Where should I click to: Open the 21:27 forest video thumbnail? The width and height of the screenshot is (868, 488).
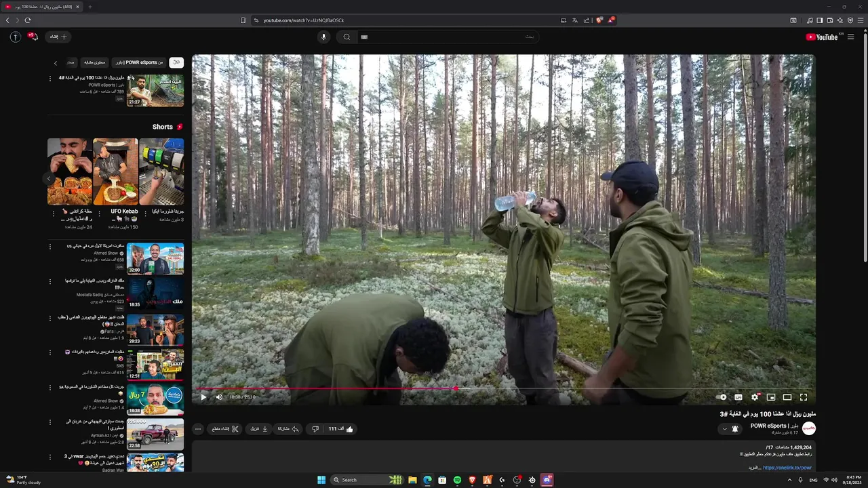pos(155,90)
